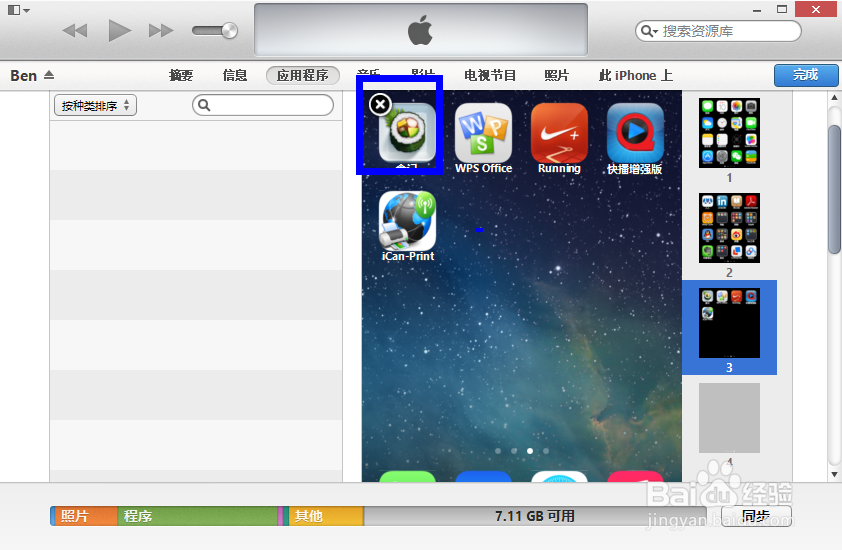Select home screen page 3 thumbnail

[729, 323]
